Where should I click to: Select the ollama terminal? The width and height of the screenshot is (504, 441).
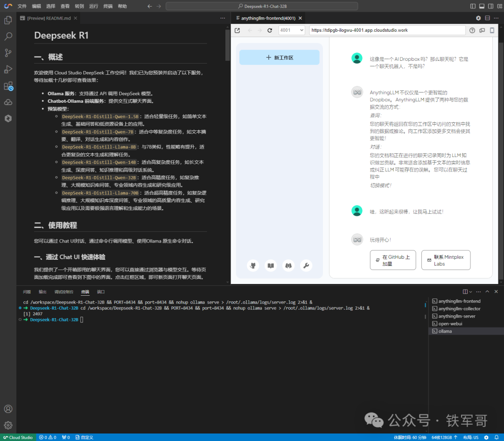click(466, 331)
